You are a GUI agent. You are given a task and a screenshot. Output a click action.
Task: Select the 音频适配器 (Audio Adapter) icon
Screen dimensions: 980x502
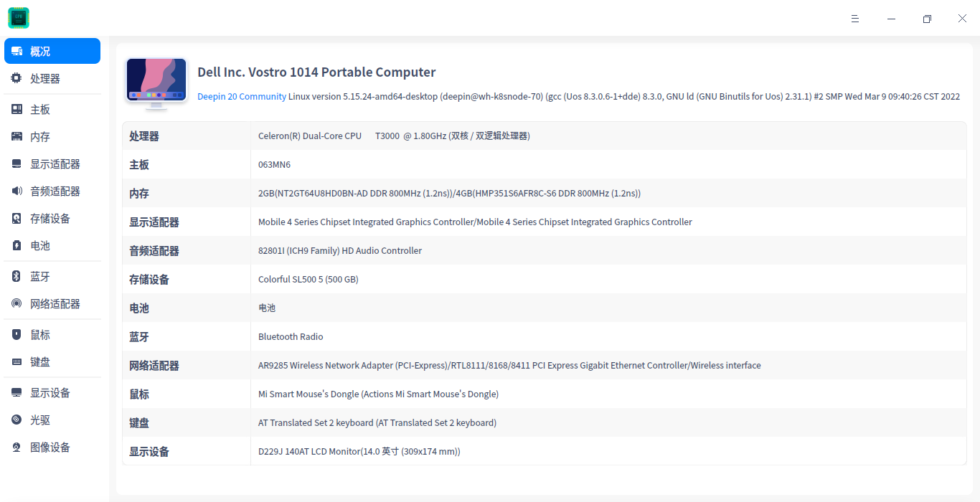pos(16,191)
